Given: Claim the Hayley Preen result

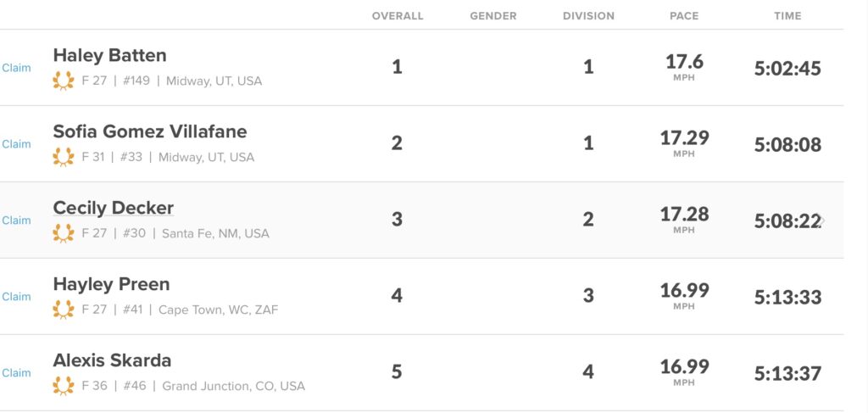Looking at the screenshot, I should pos(16,297).
